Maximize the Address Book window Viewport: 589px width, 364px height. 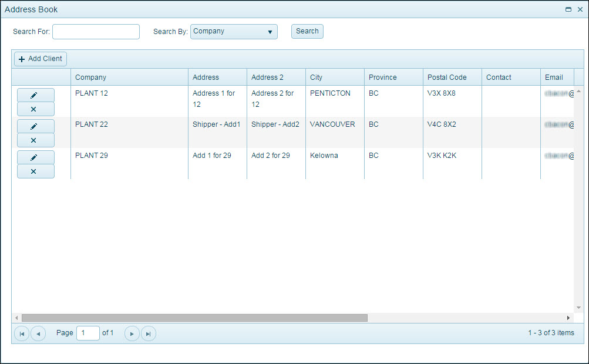click(x=568, y=9)
